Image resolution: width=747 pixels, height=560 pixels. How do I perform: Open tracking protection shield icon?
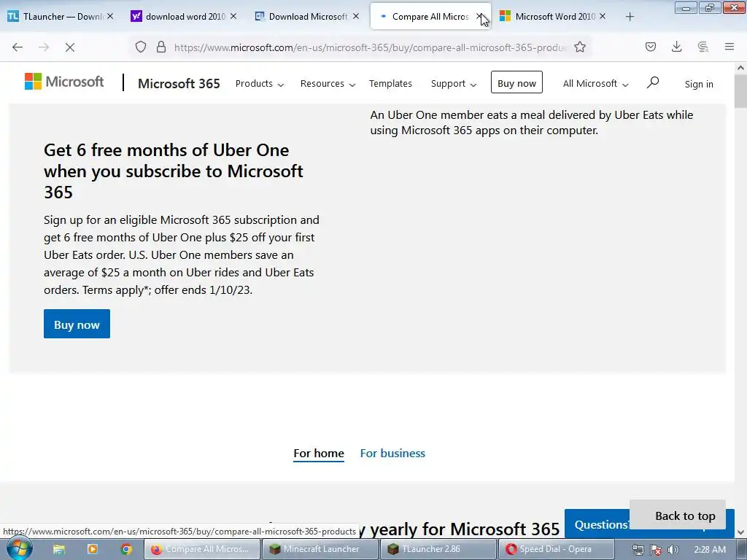coord(141,47)
